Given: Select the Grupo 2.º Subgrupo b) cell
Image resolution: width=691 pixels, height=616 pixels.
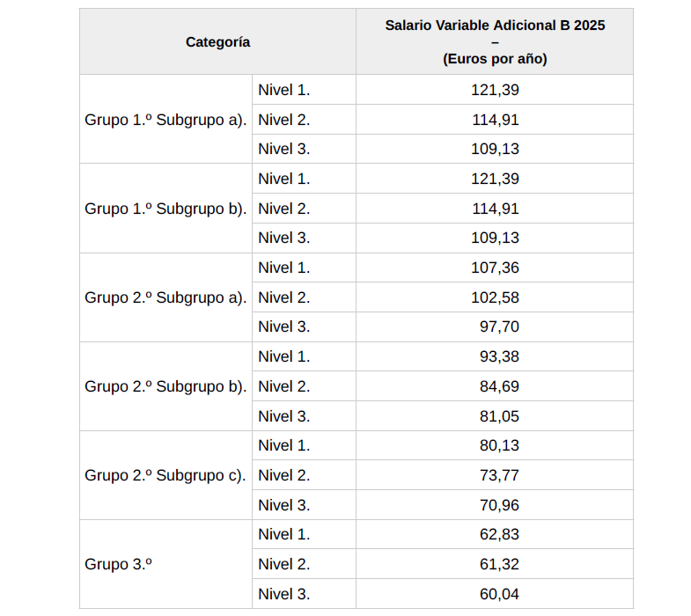Looking at the screenshot, I should 165,386.
